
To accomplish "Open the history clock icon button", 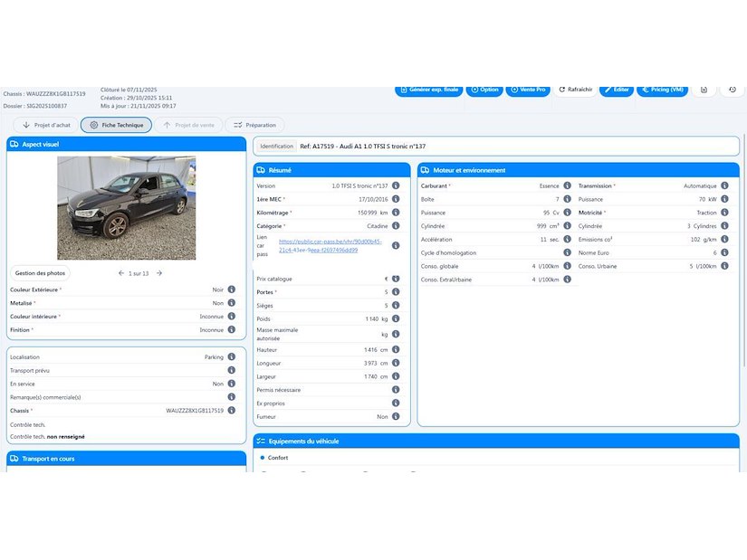I will click(732, 90).
